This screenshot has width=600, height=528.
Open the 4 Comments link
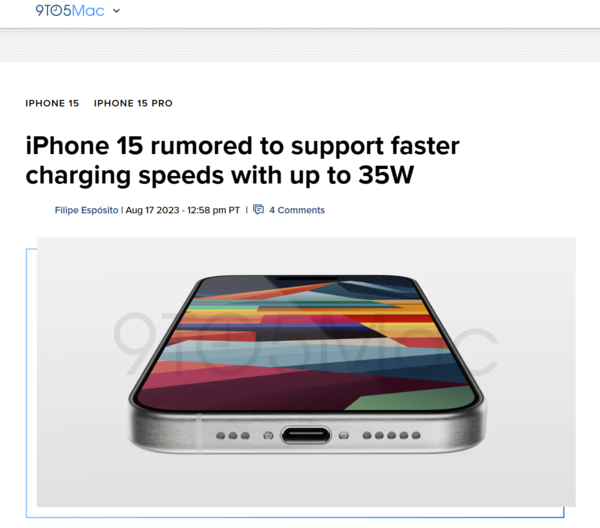297,210
